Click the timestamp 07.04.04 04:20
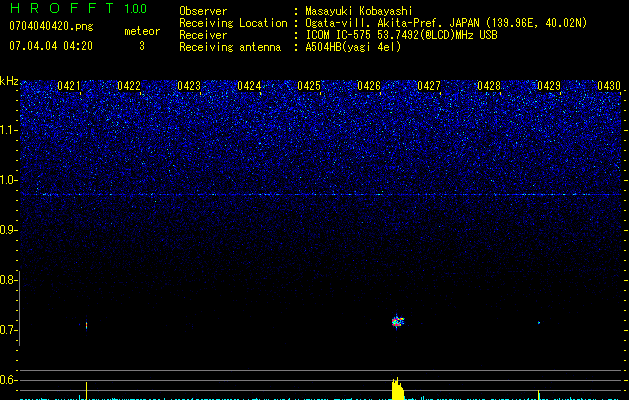The width and height of the screenshot is (629, 400). coord(51,46)
